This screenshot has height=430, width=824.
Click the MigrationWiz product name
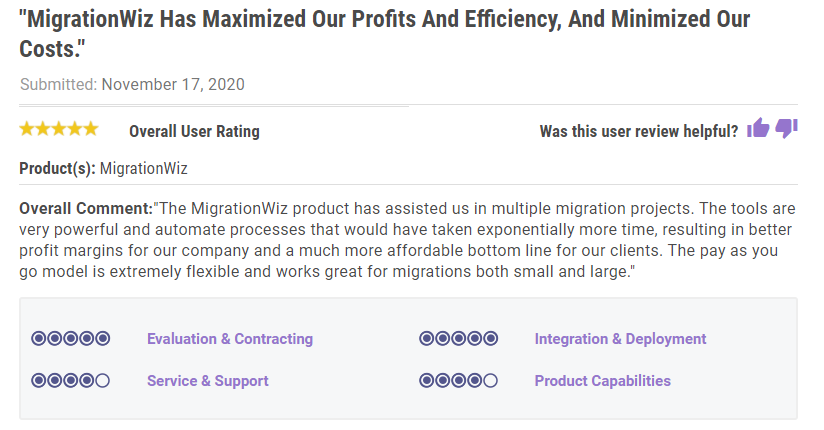tap(144, 168)
